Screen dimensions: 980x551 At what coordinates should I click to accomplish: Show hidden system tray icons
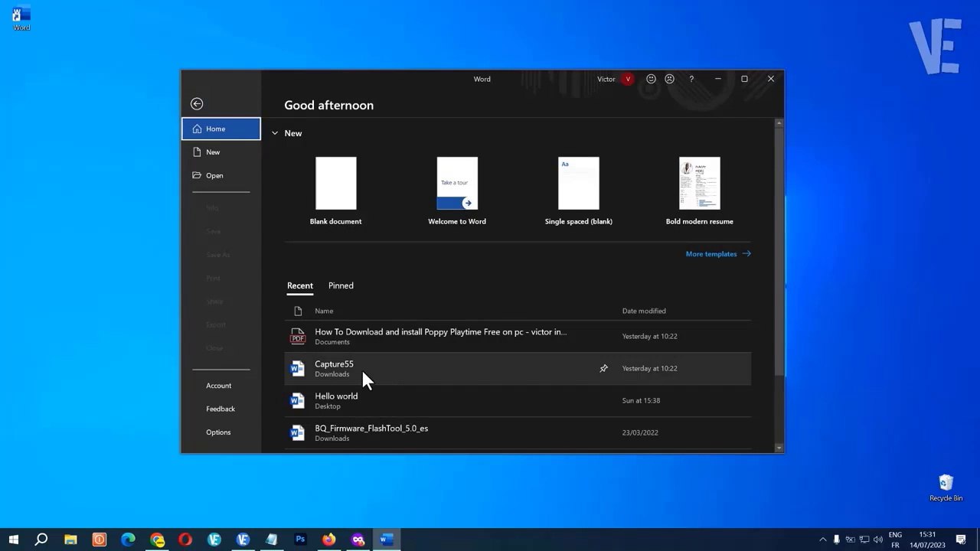tap(823, 540)
